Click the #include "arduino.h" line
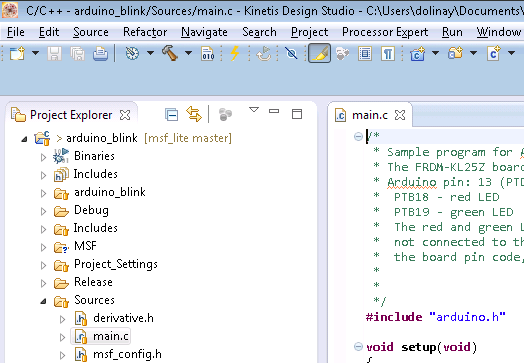The image size is (524, 363). (435, 317)
